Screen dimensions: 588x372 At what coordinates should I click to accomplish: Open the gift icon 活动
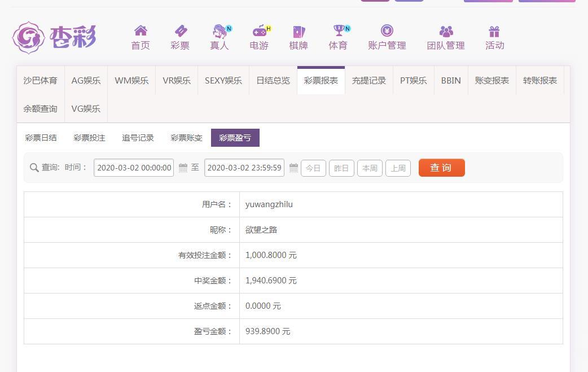494,31
